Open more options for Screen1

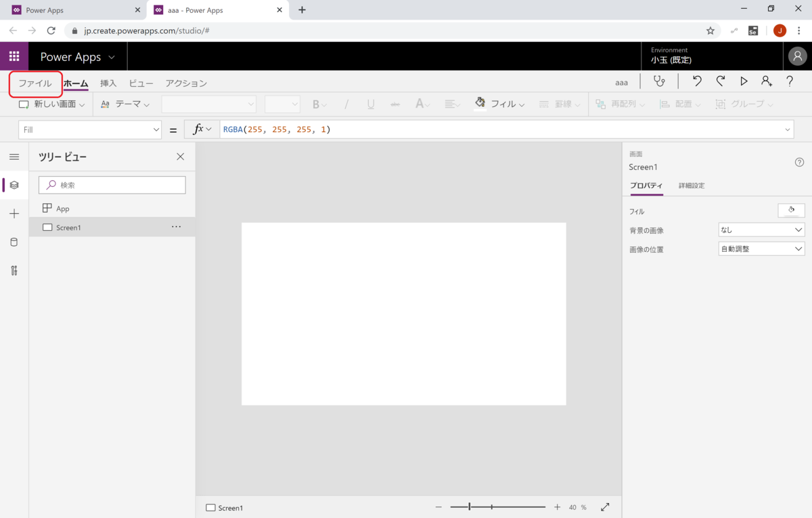(176, 227)
